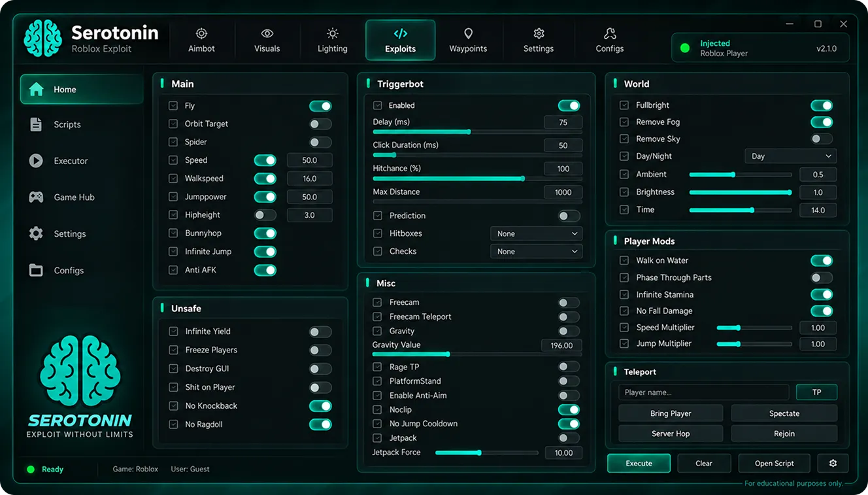Open the Hitboxes dropdown
This screenshot has height=495, width=868.
pos(536,233)
